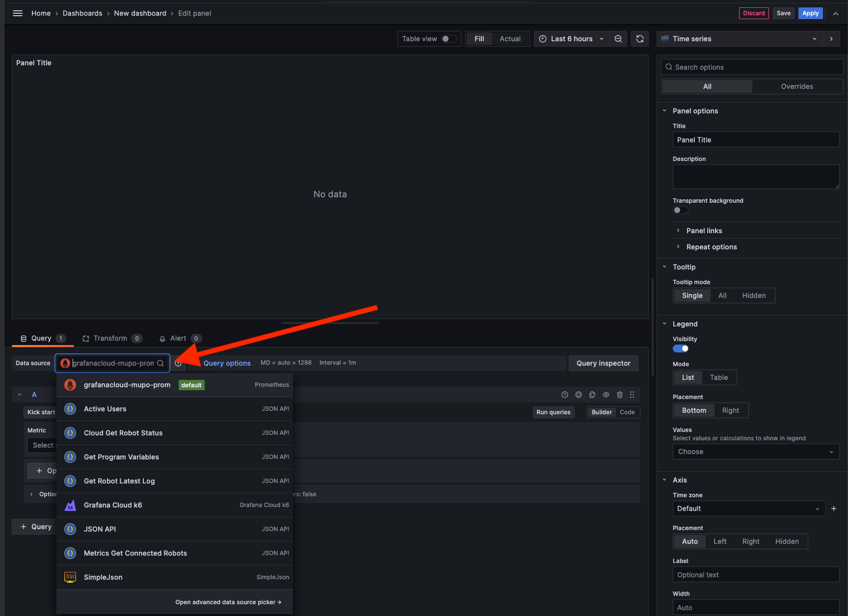
Task: Click Run queries button
Action: coord(554,412)
